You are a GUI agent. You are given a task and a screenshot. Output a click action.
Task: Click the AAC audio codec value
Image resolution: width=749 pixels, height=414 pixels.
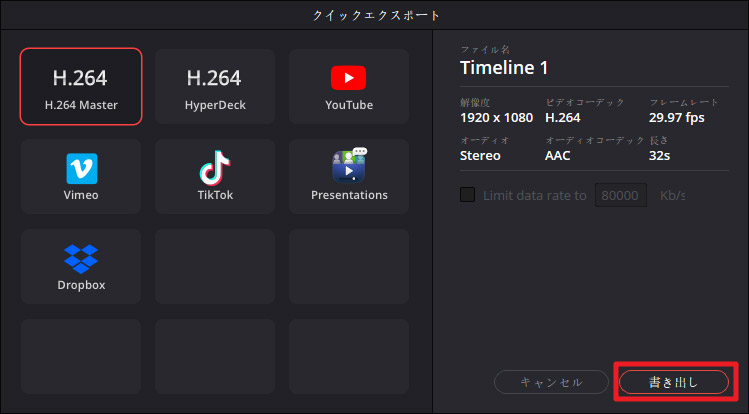tap(557, 156)
